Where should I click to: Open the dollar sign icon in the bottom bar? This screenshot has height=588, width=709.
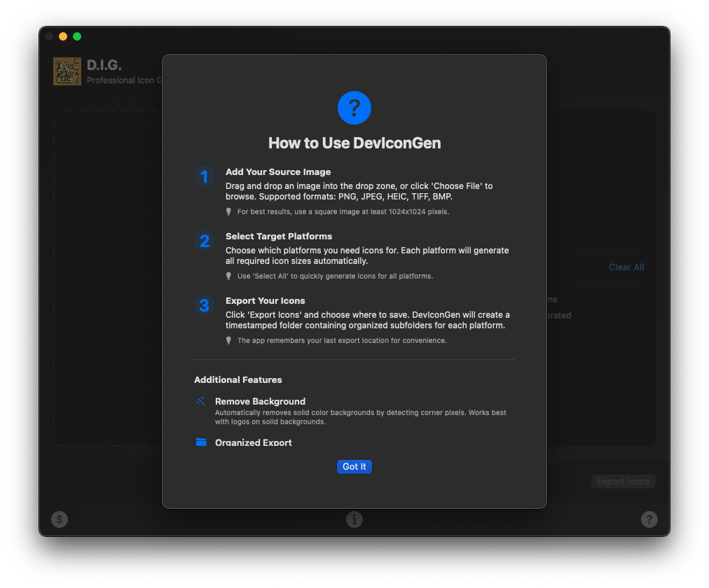pos(60,519)
